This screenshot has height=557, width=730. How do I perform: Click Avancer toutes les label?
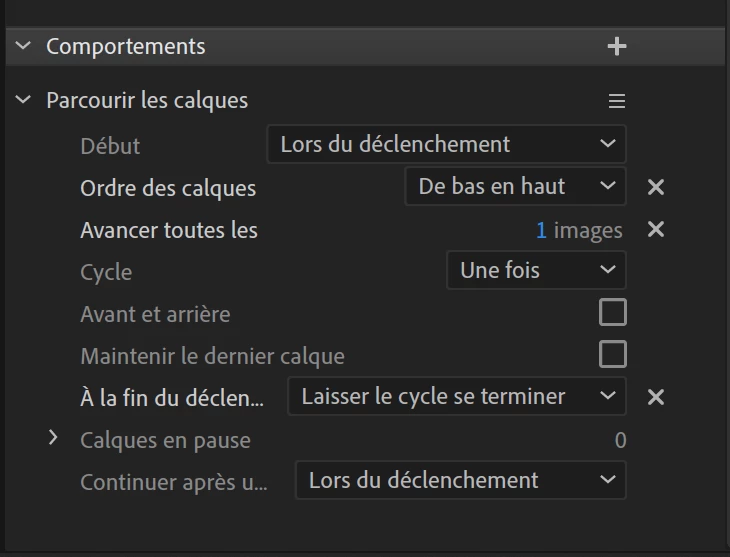point(168,230)
